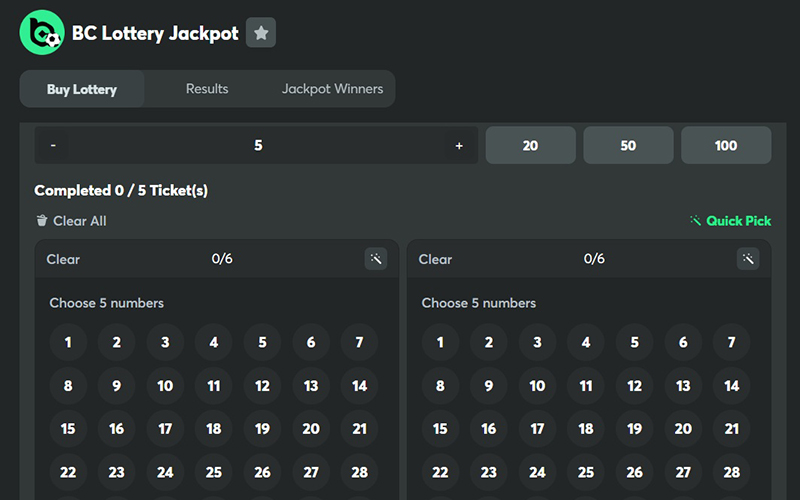Open the Buy Lottery tab
The width and height of the screenshot is (800, 500).
[x=82, y=89]
